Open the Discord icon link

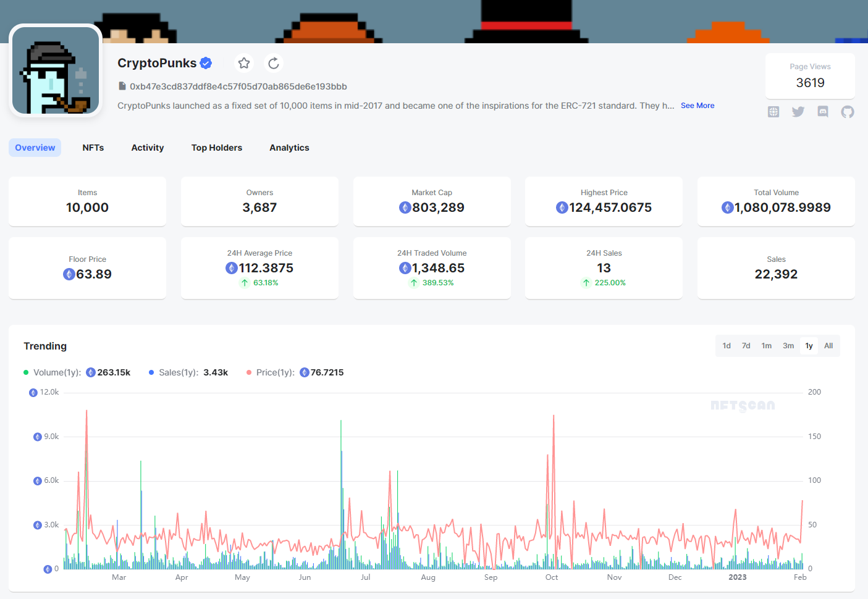point(823,112)
